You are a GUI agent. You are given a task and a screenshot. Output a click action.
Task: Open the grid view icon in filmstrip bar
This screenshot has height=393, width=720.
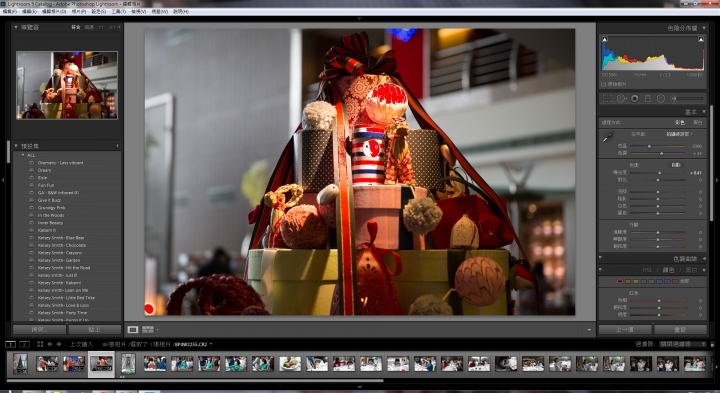point(40,344)
